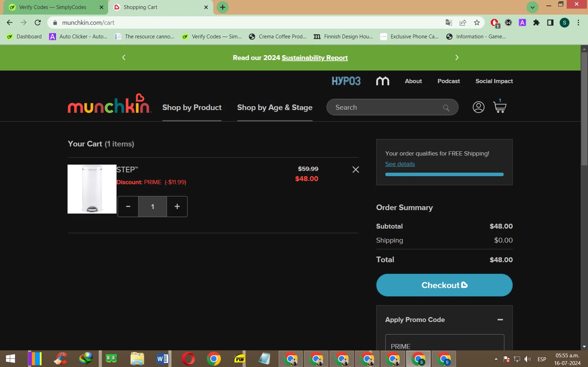This screenshot has width=588, height=367.
Task: Click the browser address bar URL
Action: click(x=88, y=23)
